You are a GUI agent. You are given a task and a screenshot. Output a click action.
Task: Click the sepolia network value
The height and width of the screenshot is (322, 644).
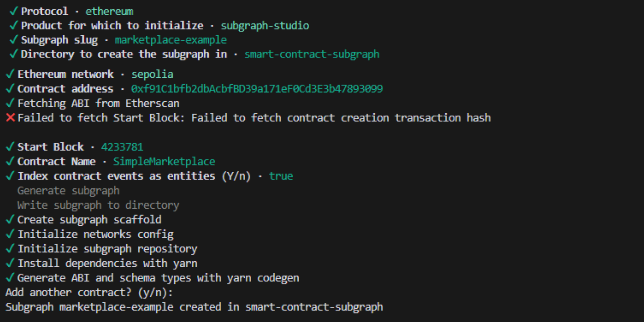152,74
